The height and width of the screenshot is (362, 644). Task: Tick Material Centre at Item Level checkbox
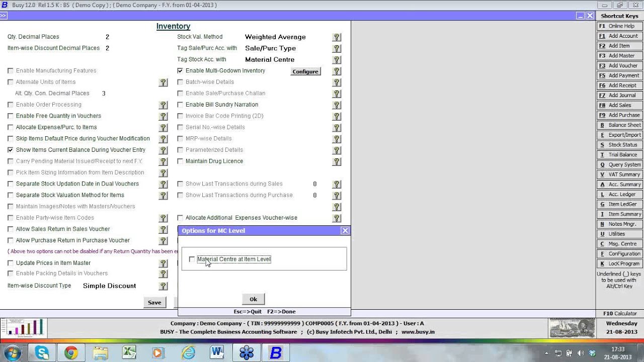point(192,259)
